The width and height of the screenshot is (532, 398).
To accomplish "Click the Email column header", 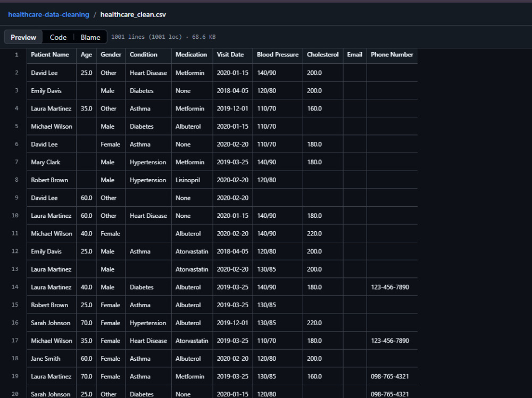I will 354,55.
